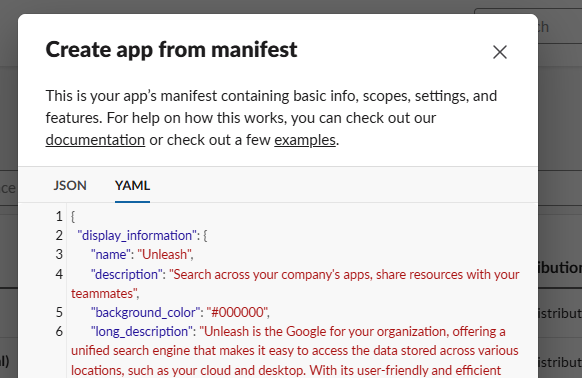Click the word teammates on wrapped line
Viewport: 582px width, 378px height.
(102, 294)
